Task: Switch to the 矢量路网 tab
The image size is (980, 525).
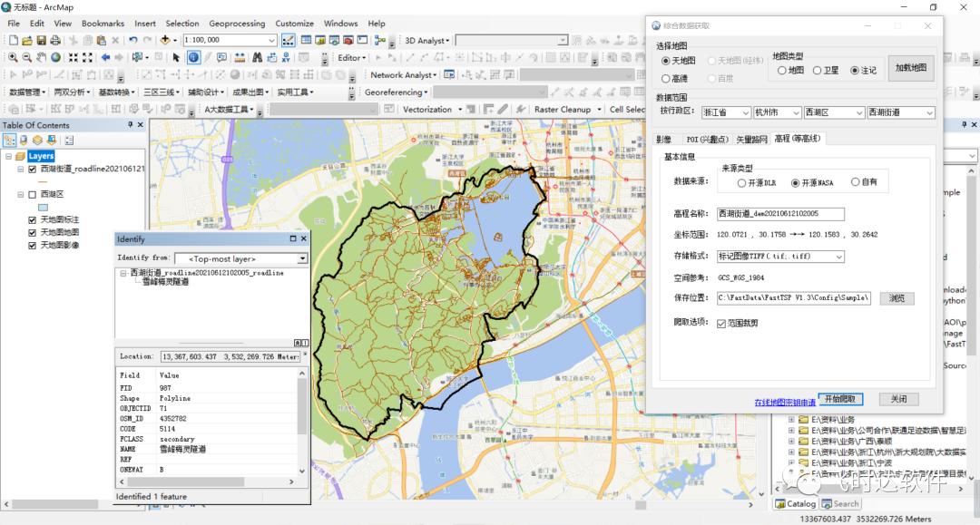Action: pyautogui.click(x=751, y=139)
